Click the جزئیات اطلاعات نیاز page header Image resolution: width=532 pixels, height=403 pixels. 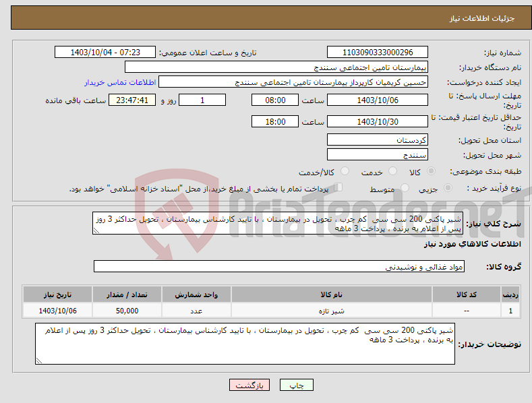[482, 18]
